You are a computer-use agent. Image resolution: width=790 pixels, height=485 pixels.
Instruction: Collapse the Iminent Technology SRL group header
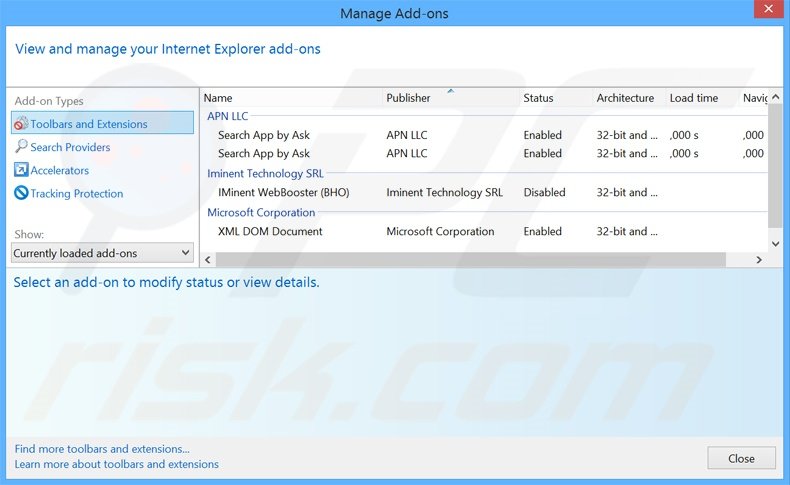coord(265,173)
